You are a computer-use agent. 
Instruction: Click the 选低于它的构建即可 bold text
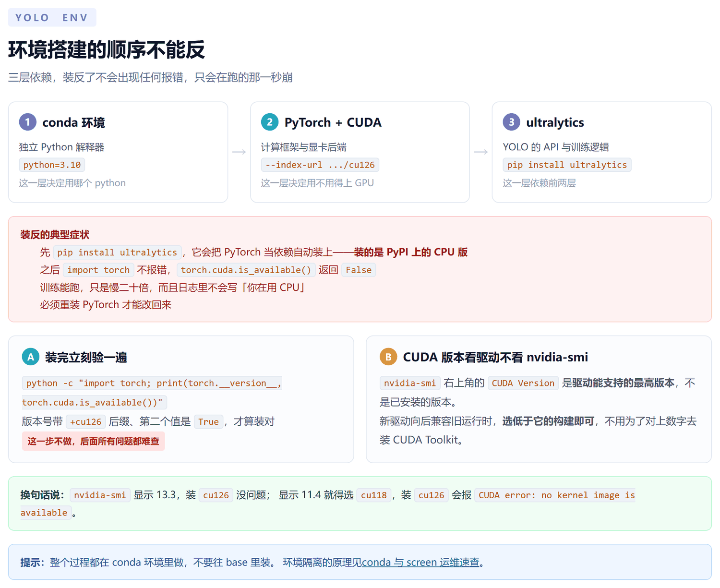coord(548,421)
